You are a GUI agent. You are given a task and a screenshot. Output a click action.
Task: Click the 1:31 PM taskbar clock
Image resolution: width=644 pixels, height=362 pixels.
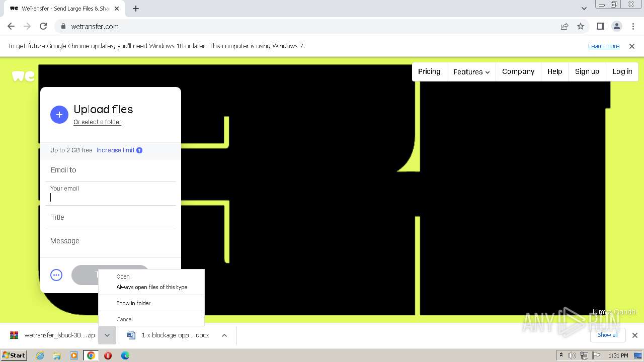click(618, 355)
